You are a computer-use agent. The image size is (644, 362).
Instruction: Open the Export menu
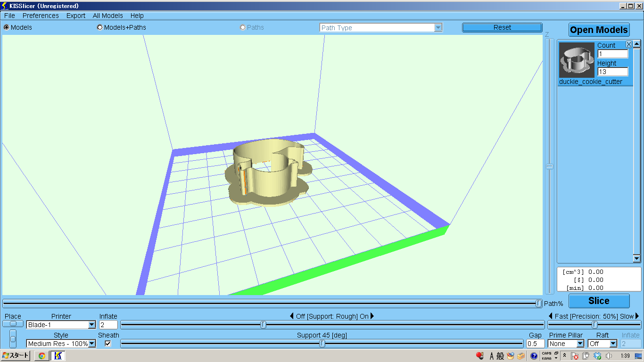(75, 16)
